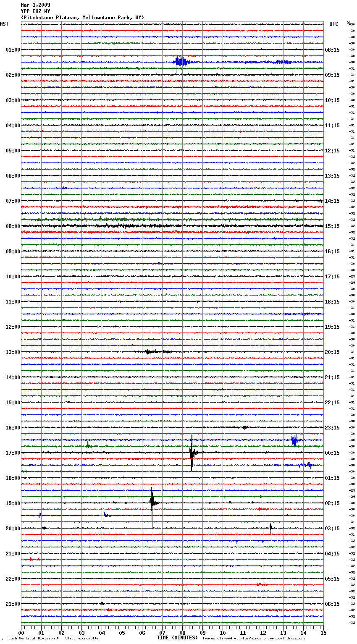357x644 pixels.
Task: Click the 12:15 UTC time label
Action: click(x=332, y=151)
